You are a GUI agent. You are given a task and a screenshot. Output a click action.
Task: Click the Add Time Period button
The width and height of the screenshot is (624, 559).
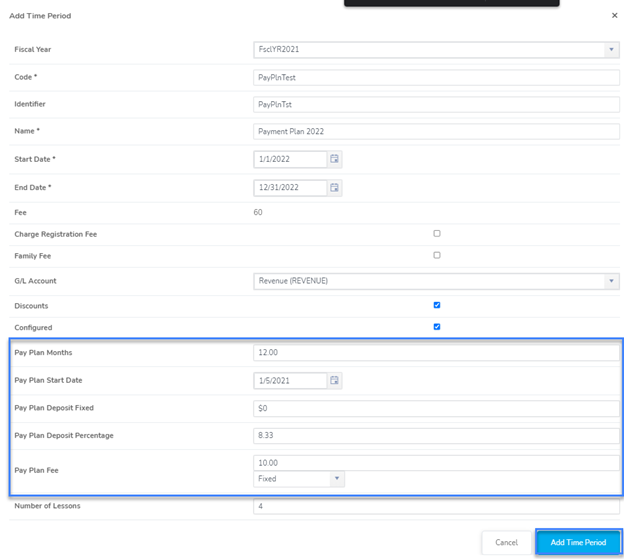click(x=578, y=542)
